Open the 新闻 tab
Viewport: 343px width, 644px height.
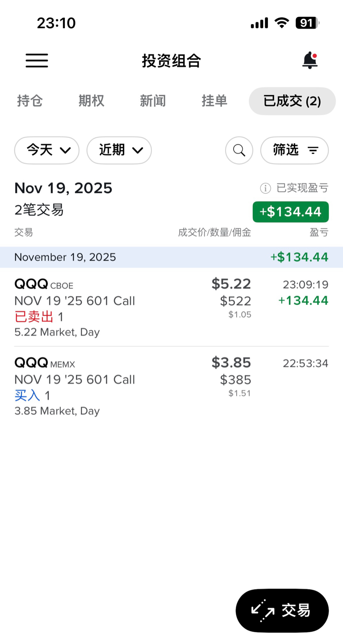pyautogui.click(x=153, y=101)
